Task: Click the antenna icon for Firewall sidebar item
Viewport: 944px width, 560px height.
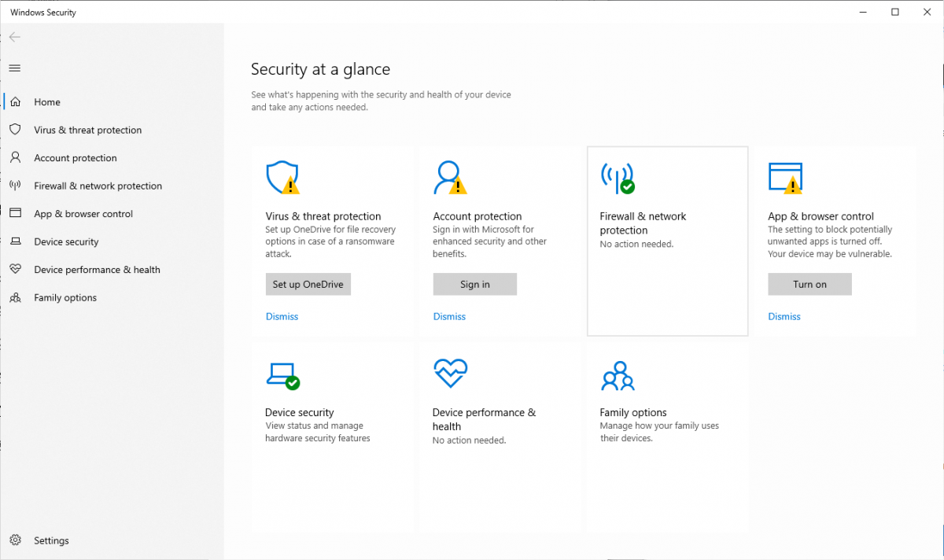Action: 15,186
